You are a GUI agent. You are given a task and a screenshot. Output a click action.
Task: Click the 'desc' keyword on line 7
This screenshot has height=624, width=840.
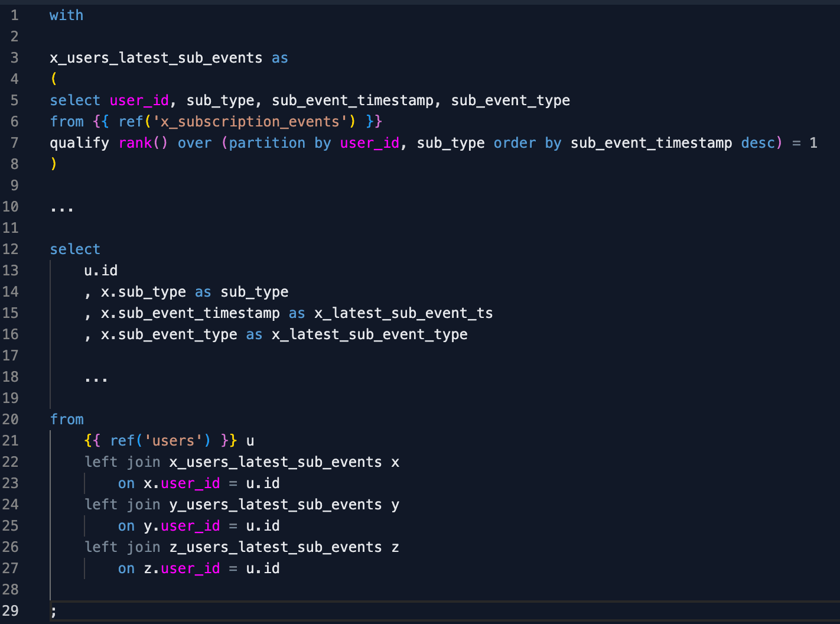coord(757,143)
